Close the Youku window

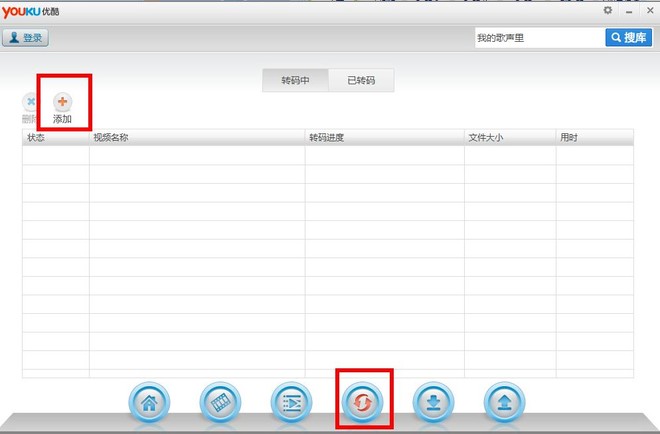tap(650, 11)
